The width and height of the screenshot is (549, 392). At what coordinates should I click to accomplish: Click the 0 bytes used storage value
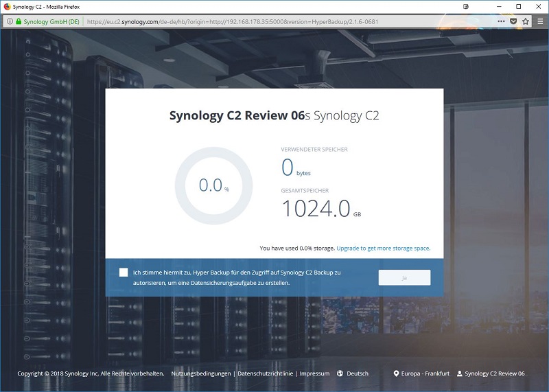point(296,168)
